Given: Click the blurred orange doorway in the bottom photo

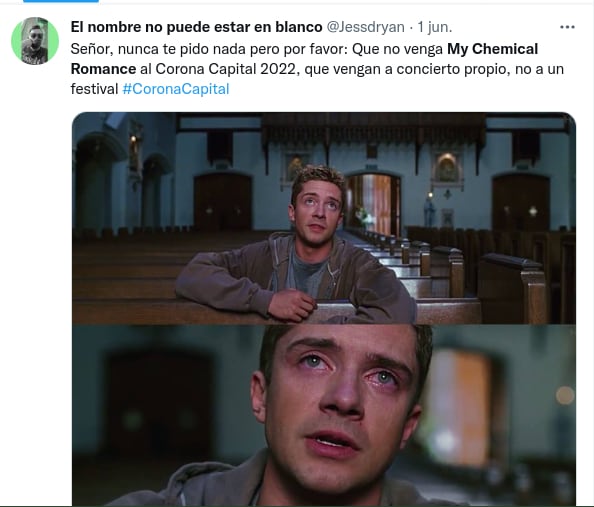Looking at the screenshot, I should tap(460, 407).
